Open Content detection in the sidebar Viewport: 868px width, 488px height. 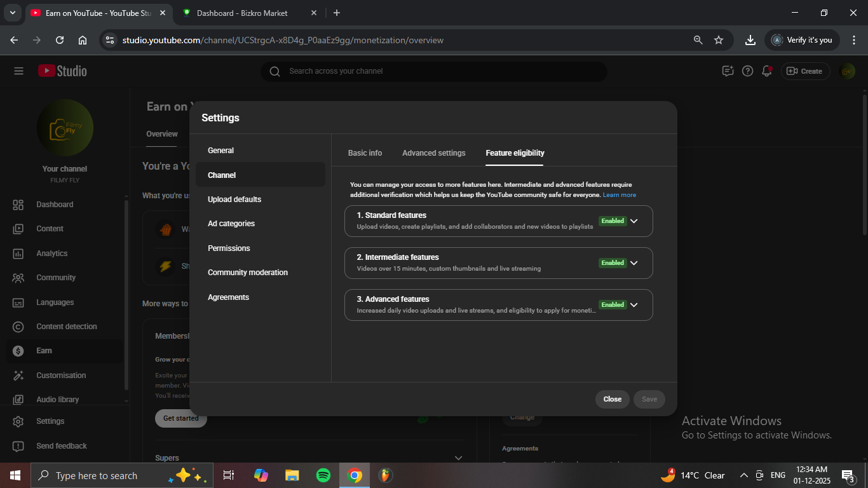(x=66, y=327)
